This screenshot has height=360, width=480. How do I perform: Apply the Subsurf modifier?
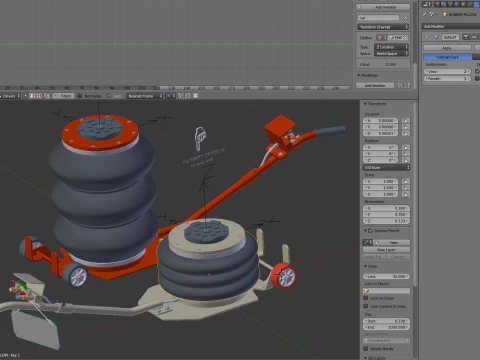point(447,48)
